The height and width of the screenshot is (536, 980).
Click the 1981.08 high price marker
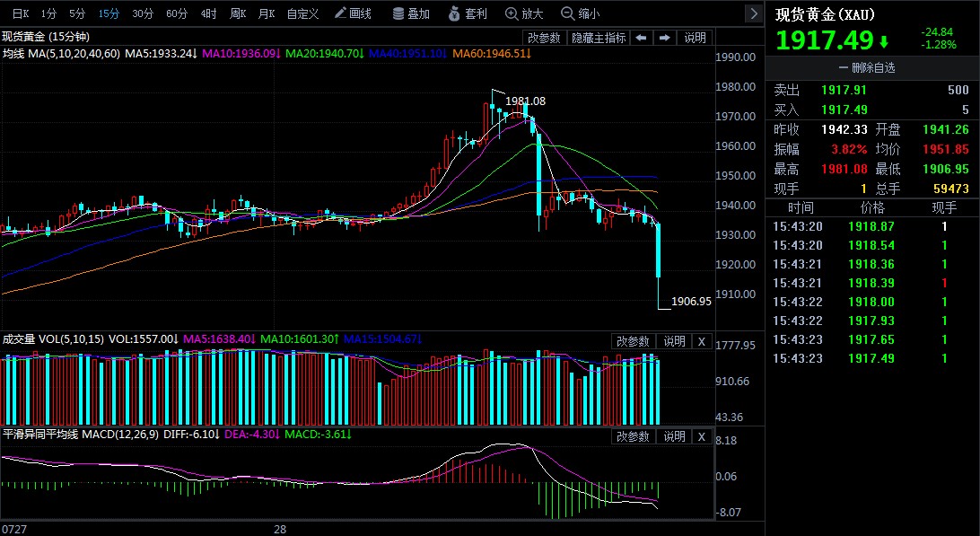525,101
